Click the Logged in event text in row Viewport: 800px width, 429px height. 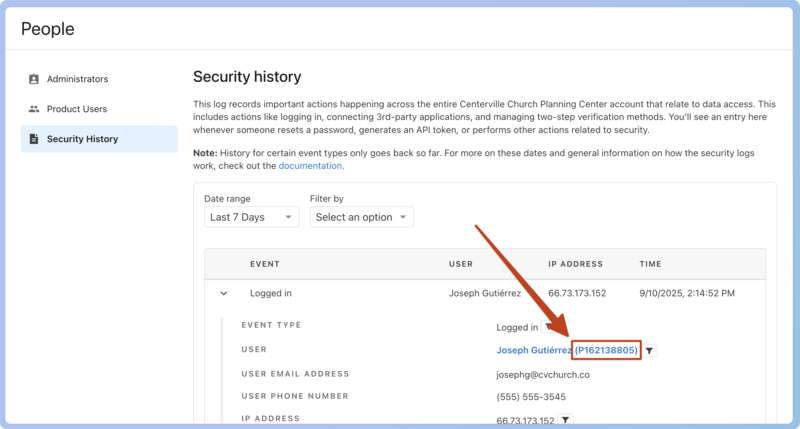pyautogui.click(x=271, y=293)
